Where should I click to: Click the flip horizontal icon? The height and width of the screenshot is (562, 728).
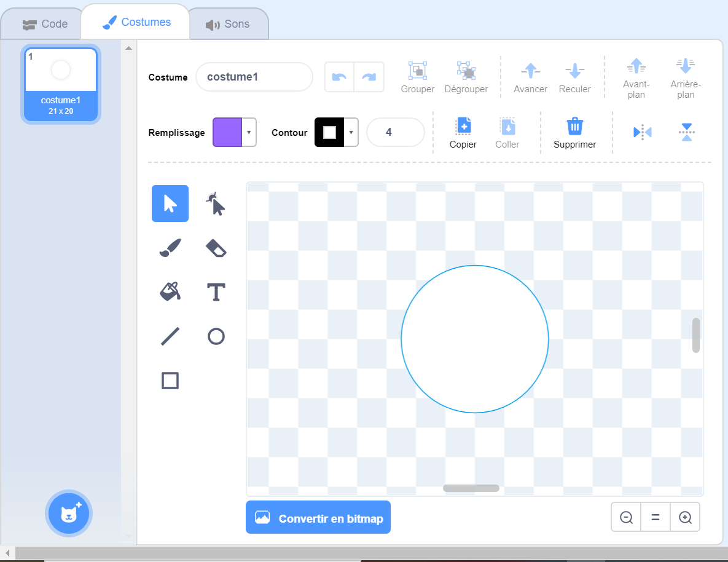642,132
